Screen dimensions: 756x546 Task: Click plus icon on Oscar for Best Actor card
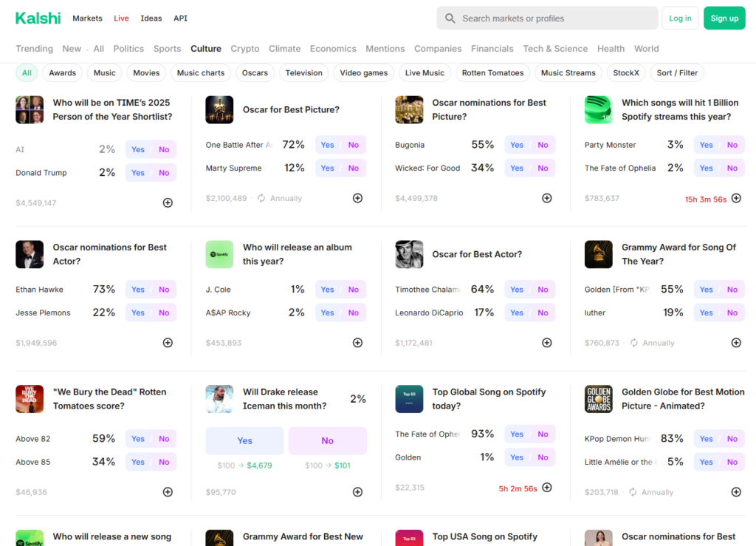(x=547, y=343)
